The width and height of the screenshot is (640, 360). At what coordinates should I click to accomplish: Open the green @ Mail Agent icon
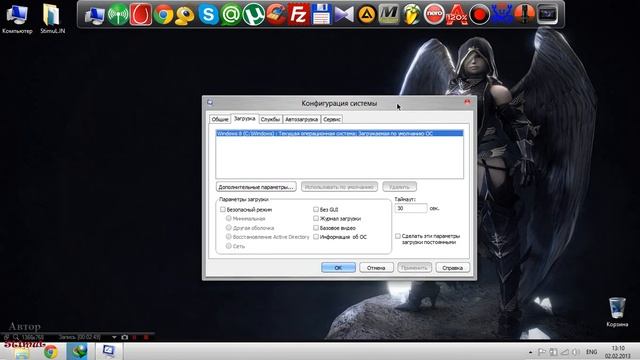(x=231, y=15)
